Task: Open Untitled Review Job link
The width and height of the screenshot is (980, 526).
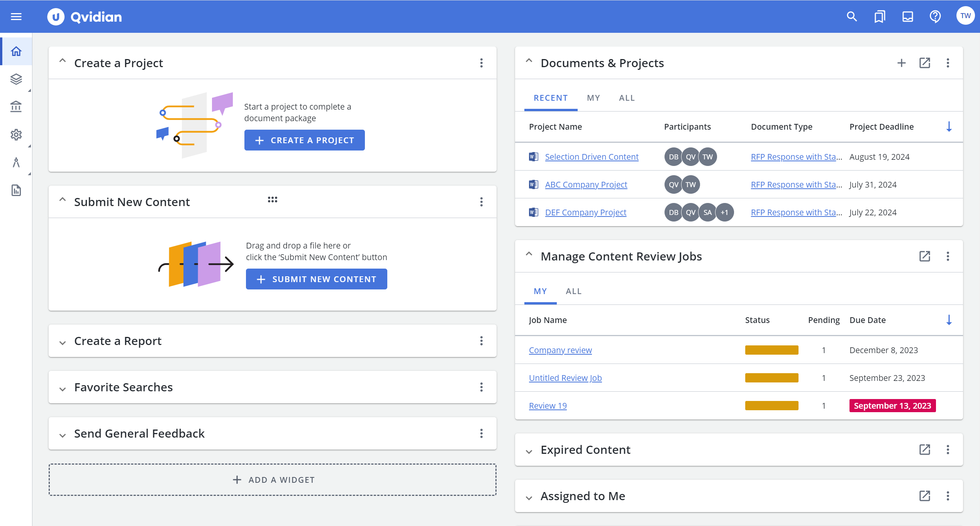Action: point(565,378)
